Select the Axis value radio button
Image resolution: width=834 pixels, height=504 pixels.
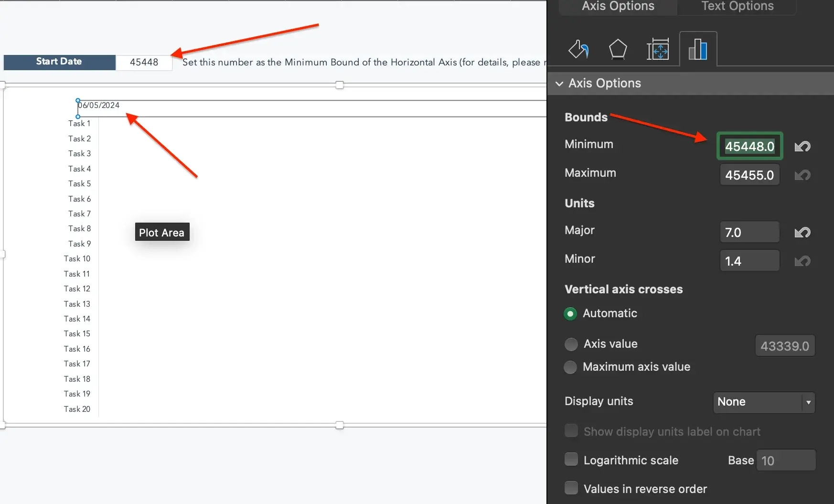click(x=571, y=344)
